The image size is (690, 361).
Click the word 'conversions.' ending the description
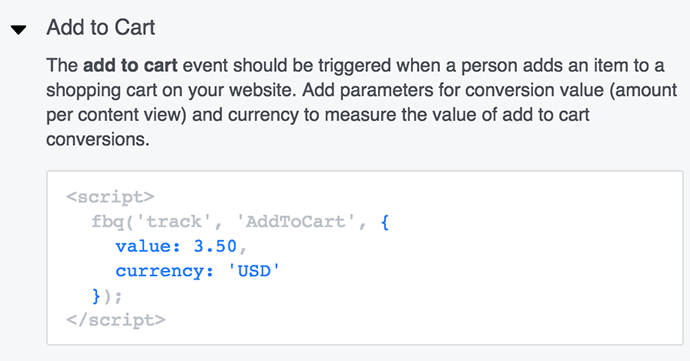coord(98,140)
